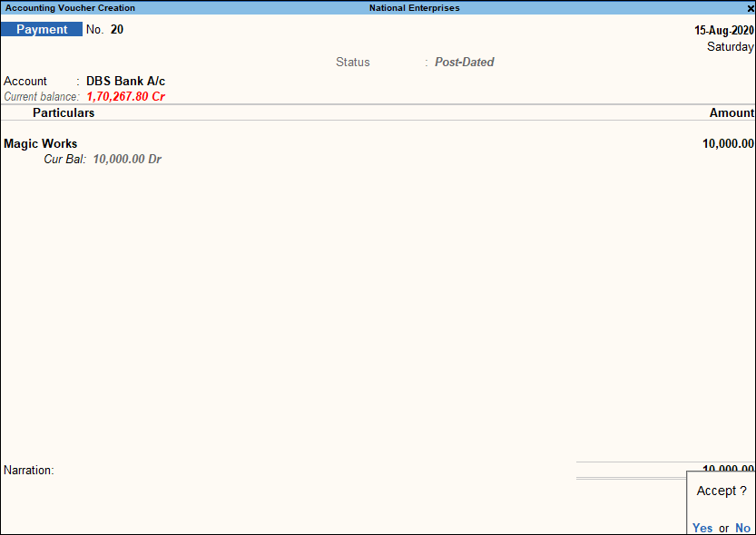The width and height of the screenshot is (756, 535).
Task: Select the Payment voucher type label
Action: pos(42,29)
